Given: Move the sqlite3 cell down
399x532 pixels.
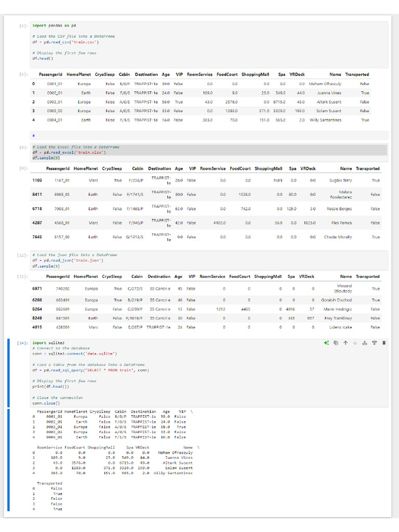Looking at the screenshot, I should pyautogui.click(x=355, y=343).
